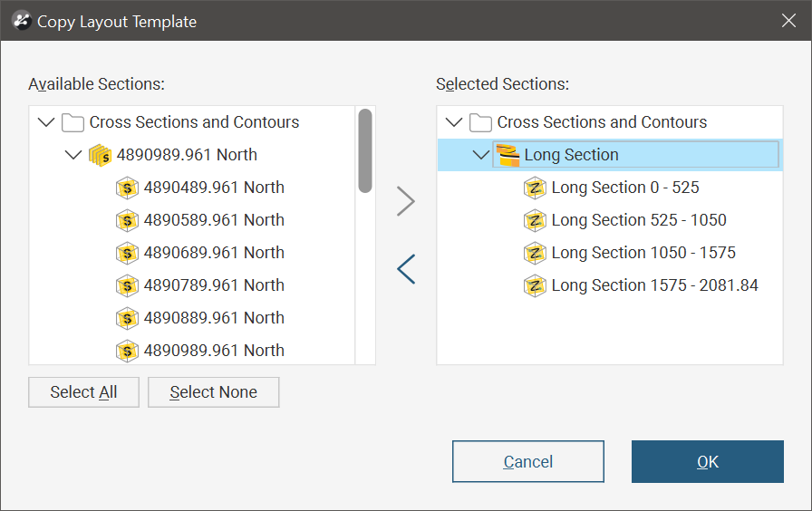This screenshot has width=812, height=511.
Task: Click left arrow to remove selected sections
Action: tap(406, 269)
